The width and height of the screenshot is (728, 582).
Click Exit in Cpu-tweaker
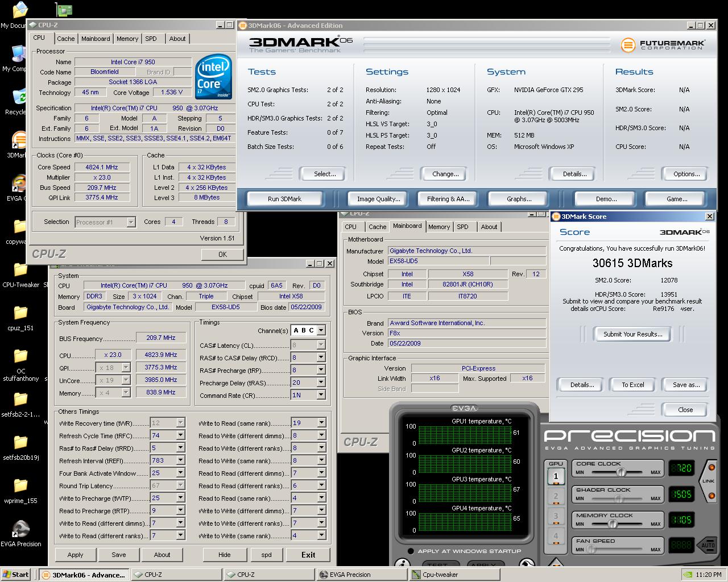308,555
